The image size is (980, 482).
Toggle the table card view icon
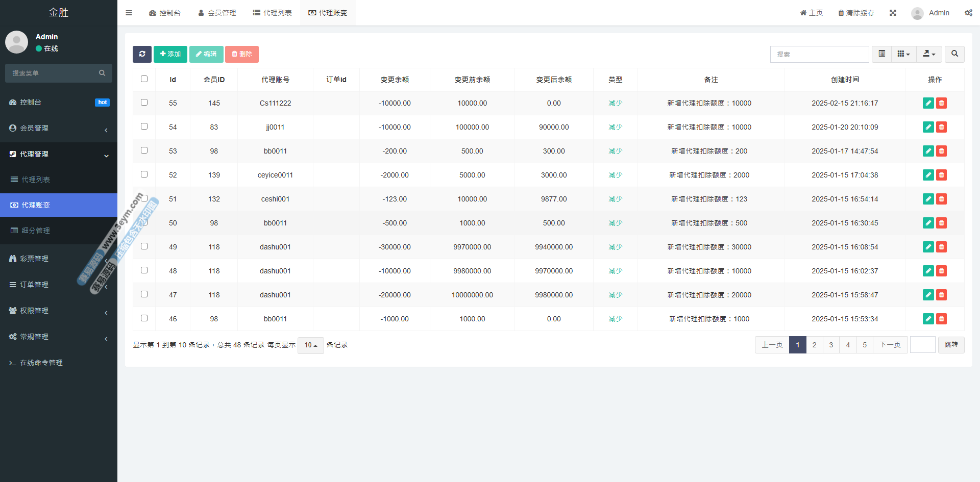pyautogui.click(x=881, y=54)
